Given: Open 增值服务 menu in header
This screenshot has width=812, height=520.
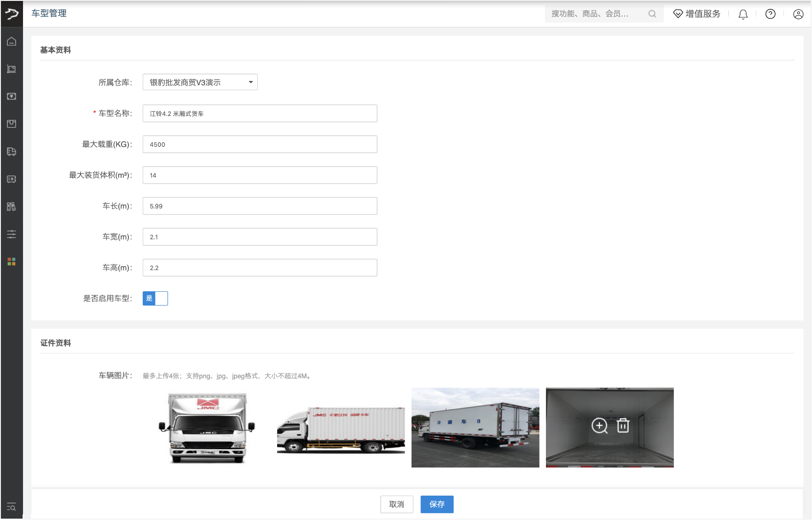Looking at the screenshot, I should [697, 14].
